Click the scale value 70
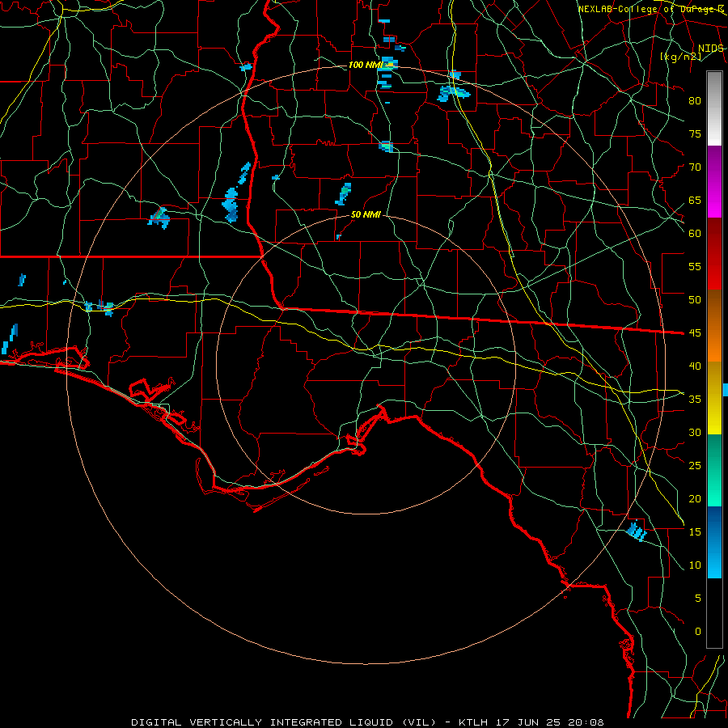Screen dimensions: 728x728 pos(695,167)
